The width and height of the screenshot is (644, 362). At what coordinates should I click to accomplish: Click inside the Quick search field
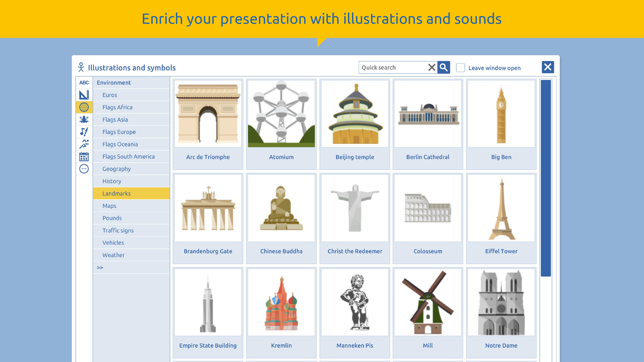point(392,67)
